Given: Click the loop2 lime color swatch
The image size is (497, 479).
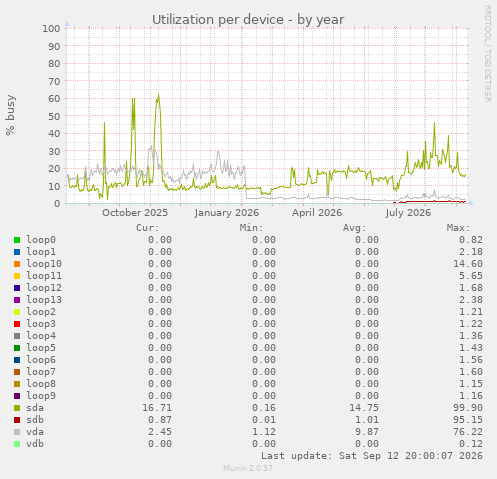Looking at the screenshot, I should tap(17, 312).
